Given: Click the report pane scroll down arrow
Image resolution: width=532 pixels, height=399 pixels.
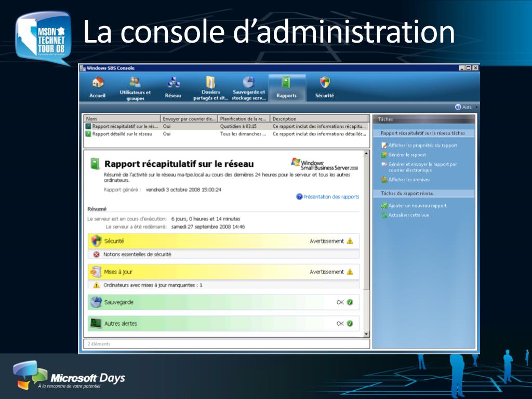Looking at the screenshot, I should 366,334.
